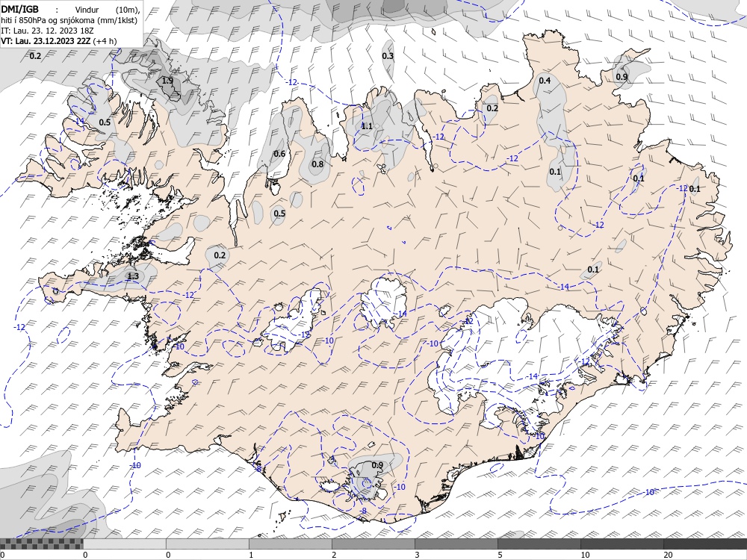Click the 1.3 snowfall value
The image size is (747, 560).
click(x=133, y=276)
